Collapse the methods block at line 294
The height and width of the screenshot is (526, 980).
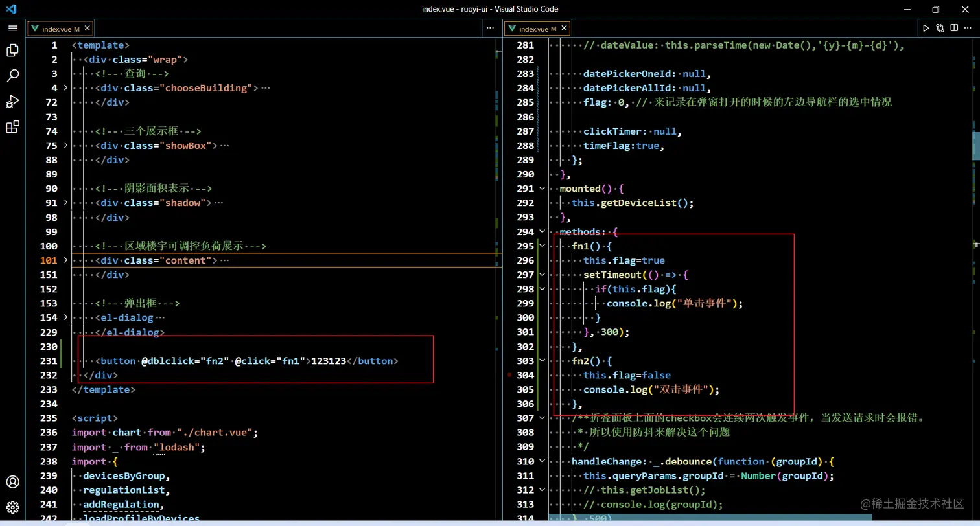(x=542, y=231)
